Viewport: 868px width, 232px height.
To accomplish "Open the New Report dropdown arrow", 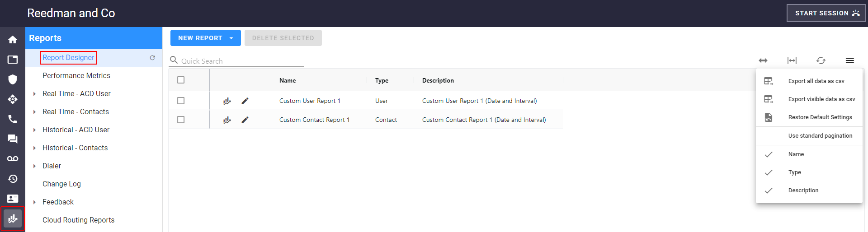I will tap(231, 38).
